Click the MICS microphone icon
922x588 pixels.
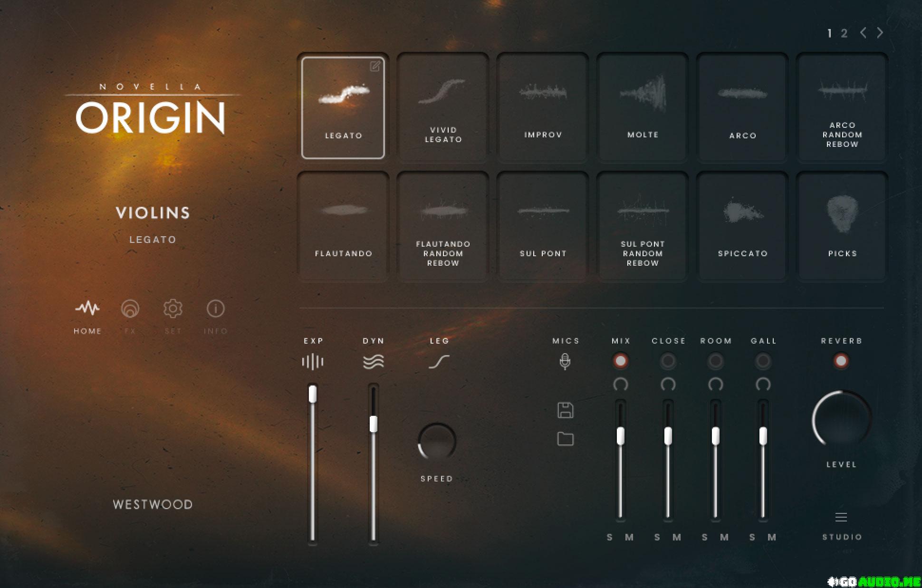[565, 361]
